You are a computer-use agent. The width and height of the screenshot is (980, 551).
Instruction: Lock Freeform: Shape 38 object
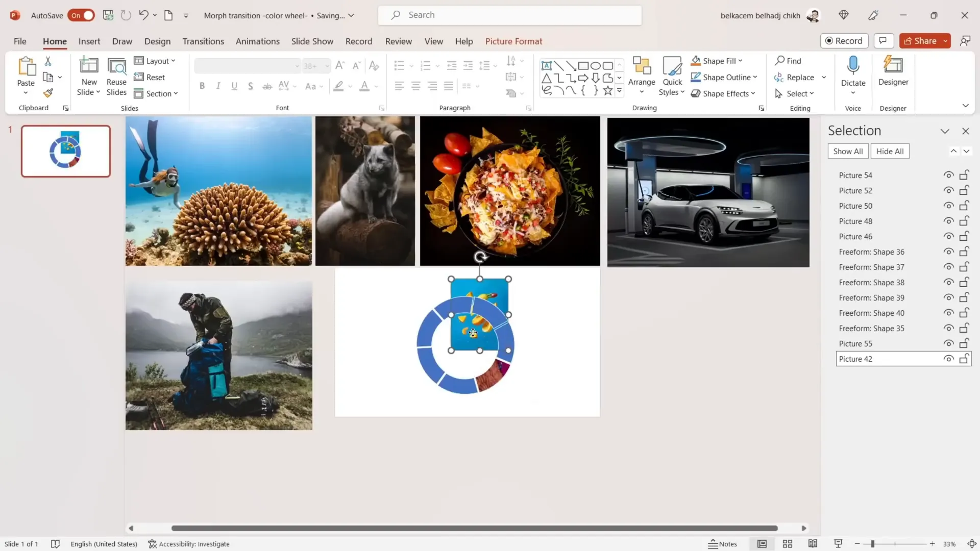(x=964, y=282)
